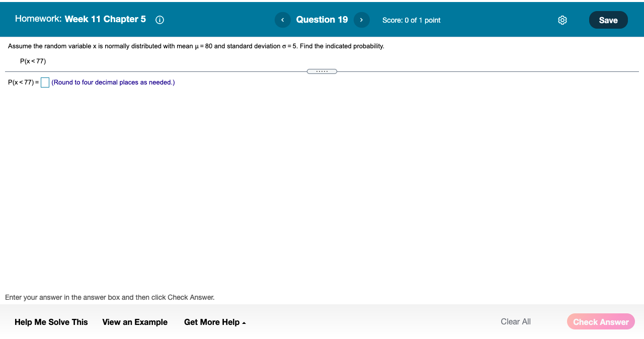Expand the dotted divider handle
This screenshot has width=644, height=339.
[x=322, y=71]
